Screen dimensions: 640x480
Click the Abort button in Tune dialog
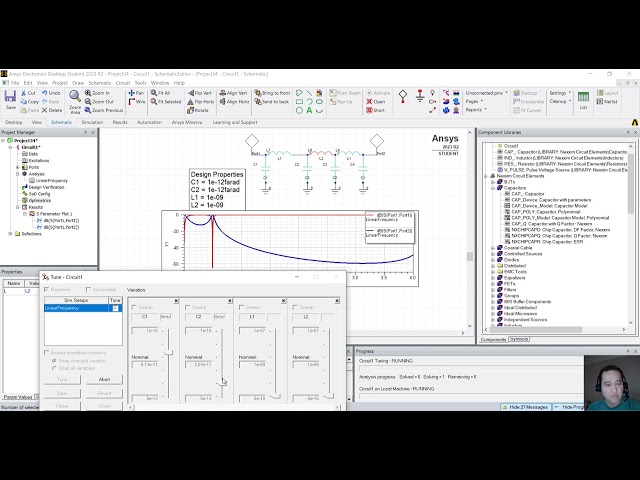point(104,379)
